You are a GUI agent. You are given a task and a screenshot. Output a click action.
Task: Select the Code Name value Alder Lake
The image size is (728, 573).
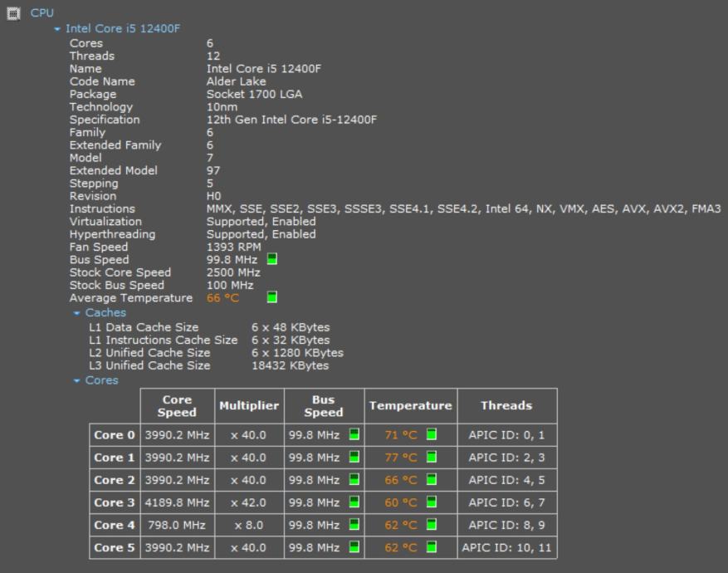[237, 81]
